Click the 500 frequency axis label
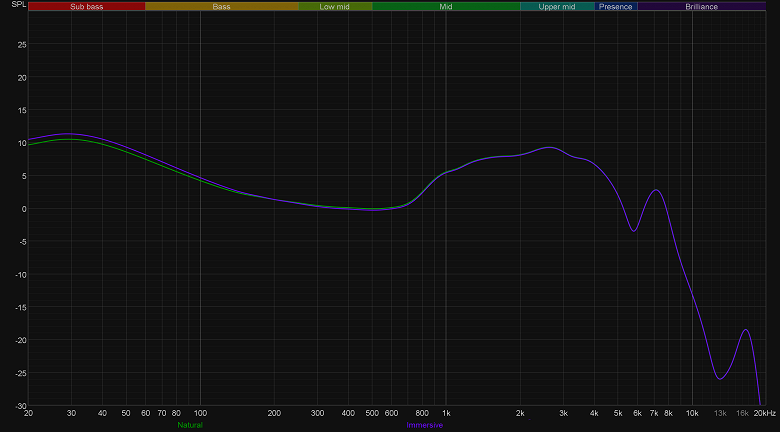This screenshot has width=780, height=432. [372, 413]
